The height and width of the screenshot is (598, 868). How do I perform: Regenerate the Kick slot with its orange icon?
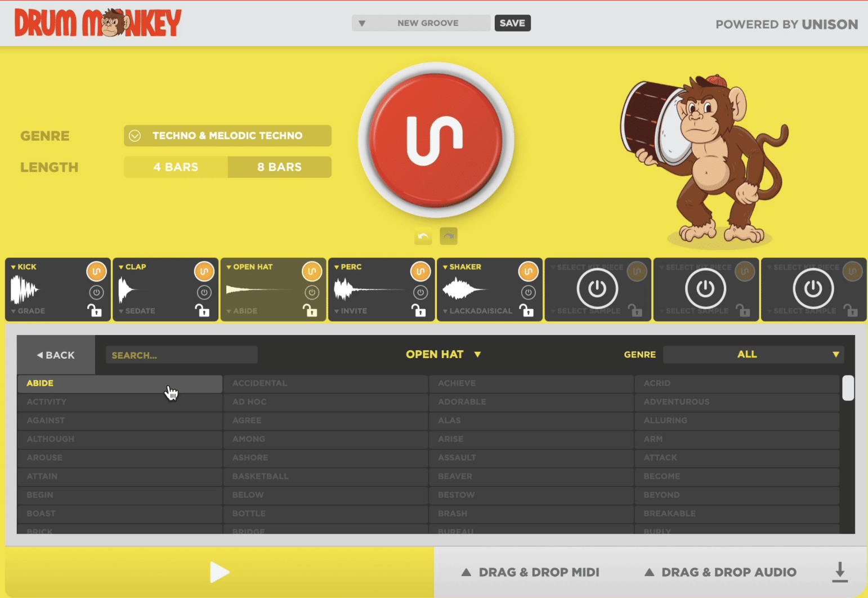pos(96,271)
